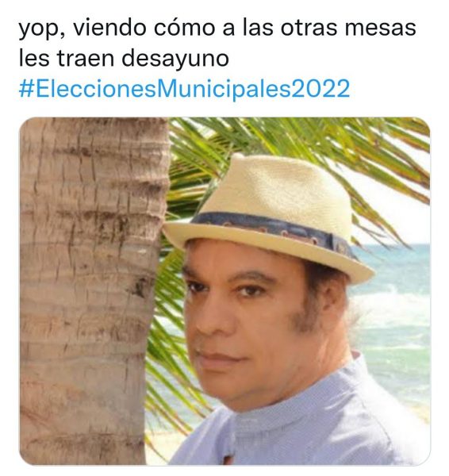Click the word 'otras' in the tweet text
449x476 pixels.
point(309,28)
